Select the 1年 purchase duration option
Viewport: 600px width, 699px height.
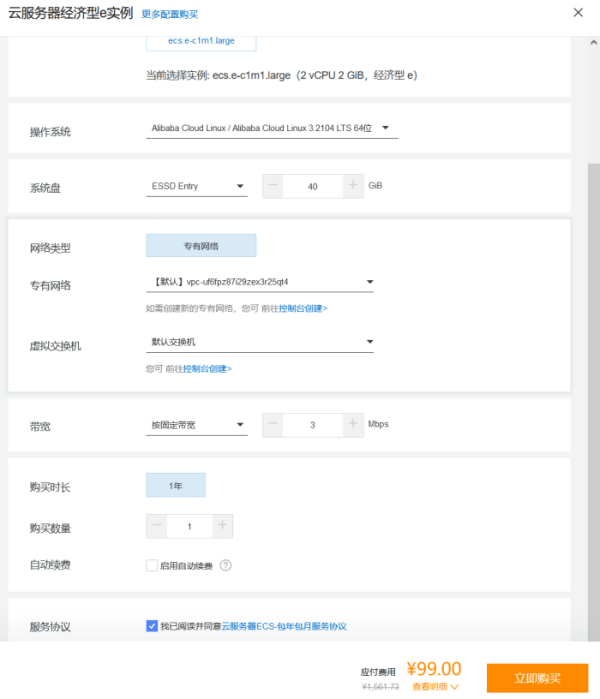(x=176, y=485)
